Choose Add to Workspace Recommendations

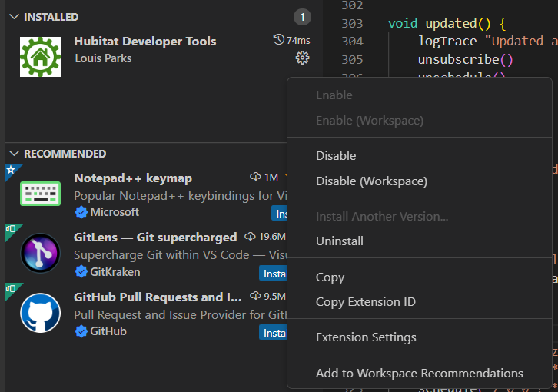[419, 373]
